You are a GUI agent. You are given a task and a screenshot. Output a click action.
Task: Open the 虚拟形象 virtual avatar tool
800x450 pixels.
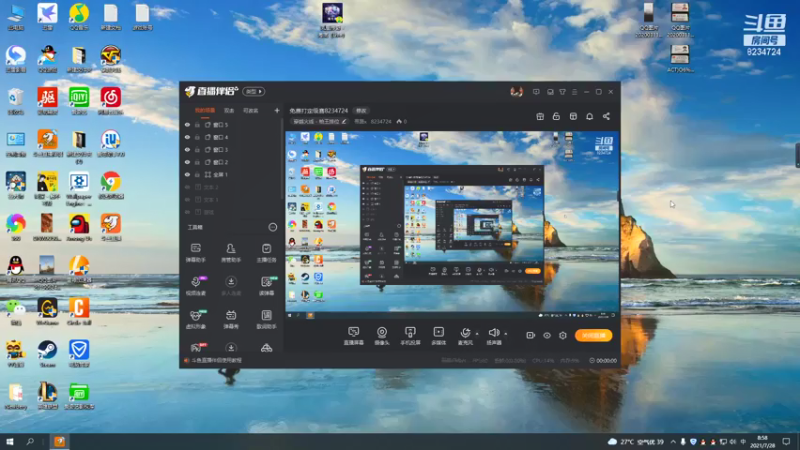(195, 319)
